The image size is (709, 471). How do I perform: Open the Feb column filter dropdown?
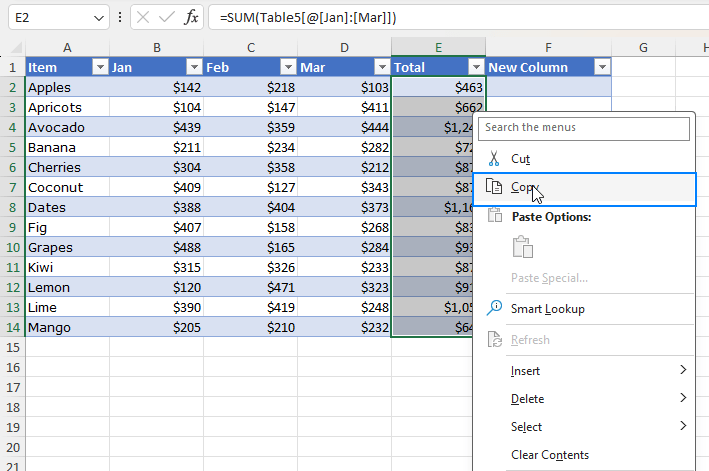tap(288, 67)
